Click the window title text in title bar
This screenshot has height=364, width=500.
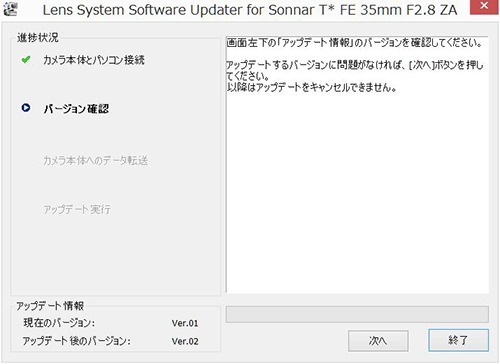(250, 10)
